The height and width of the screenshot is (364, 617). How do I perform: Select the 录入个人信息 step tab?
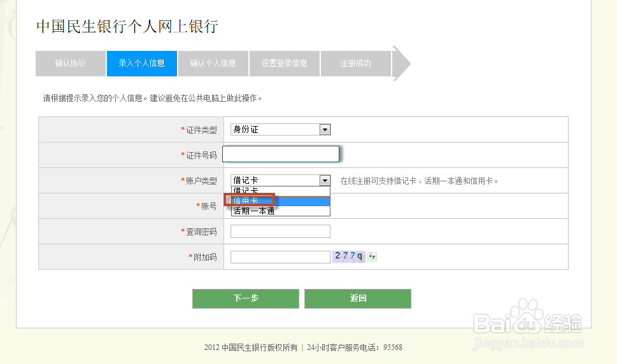coord(141,63)
